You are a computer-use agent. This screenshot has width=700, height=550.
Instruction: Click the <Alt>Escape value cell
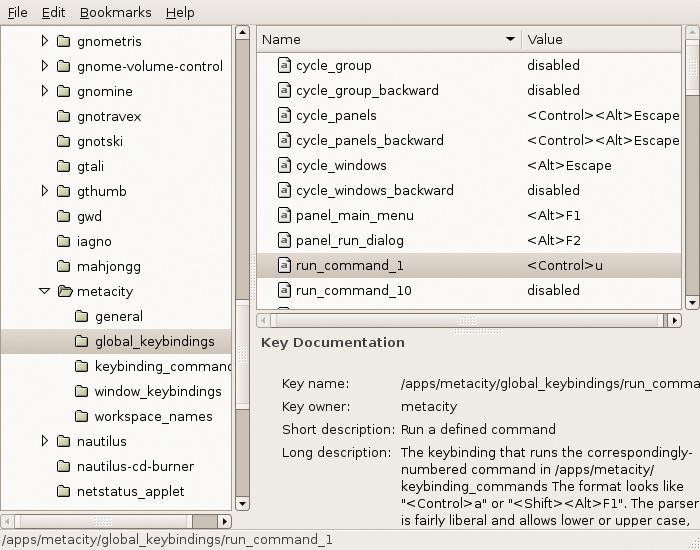(569, 166)
